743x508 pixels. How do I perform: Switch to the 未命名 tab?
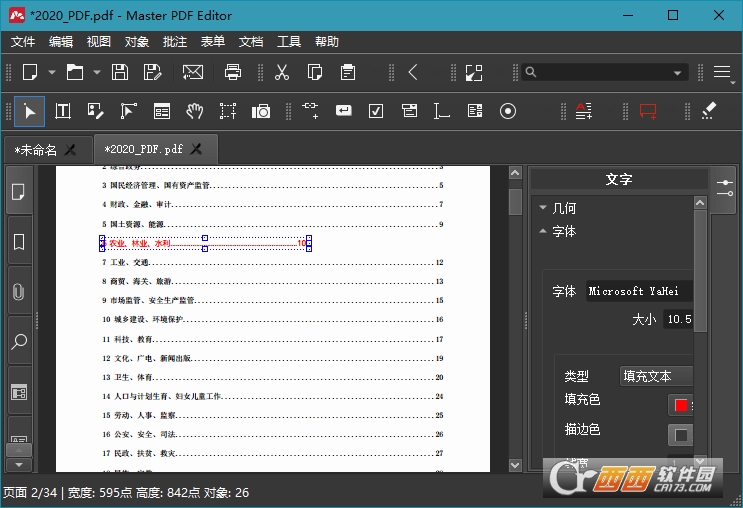(x=37, y=150)
